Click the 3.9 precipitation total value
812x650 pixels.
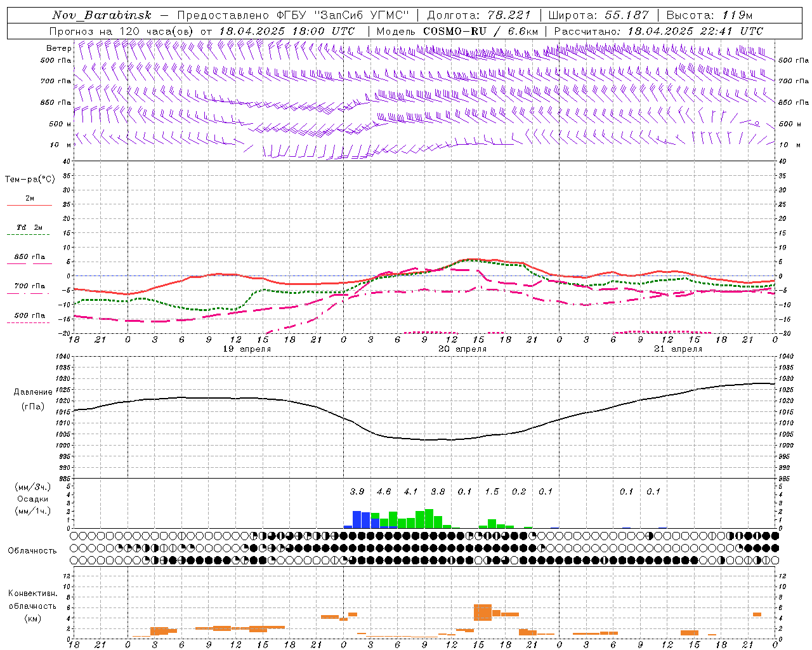[357, 491]
